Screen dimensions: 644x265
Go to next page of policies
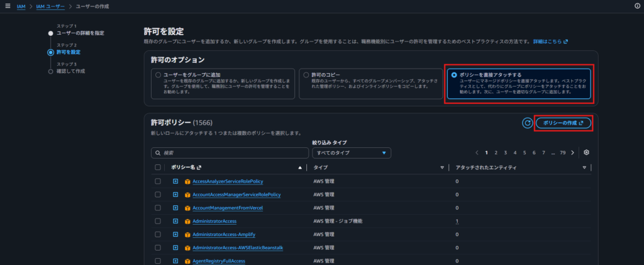pyautogui.click(x=572, y=153)
